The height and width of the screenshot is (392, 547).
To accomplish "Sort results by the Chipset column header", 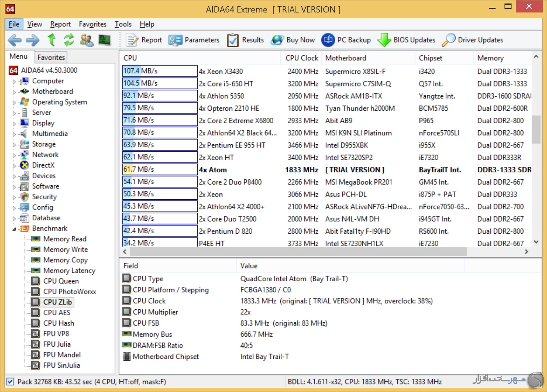I will point(444,58).
